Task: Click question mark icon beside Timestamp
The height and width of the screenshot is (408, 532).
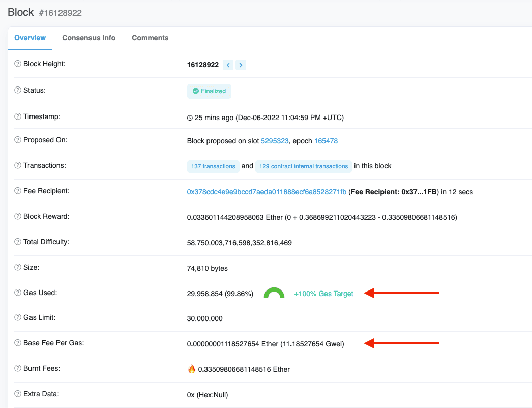Action: pos(18,117)
